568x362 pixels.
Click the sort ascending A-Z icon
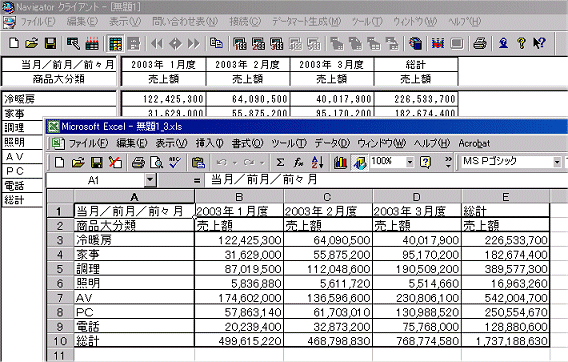point(317,162)
